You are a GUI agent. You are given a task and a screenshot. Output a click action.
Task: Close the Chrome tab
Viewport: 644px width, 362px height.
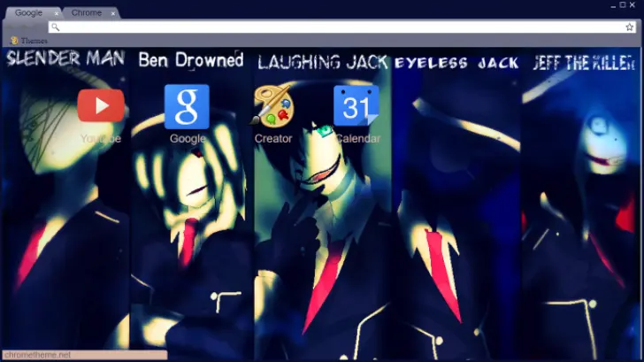click(x=113, y=13)
